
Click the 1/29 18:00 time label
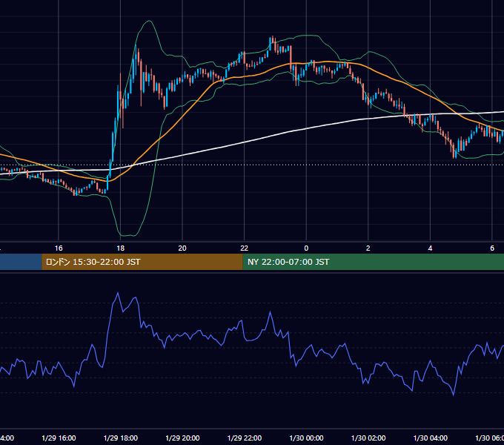point(121,438)
